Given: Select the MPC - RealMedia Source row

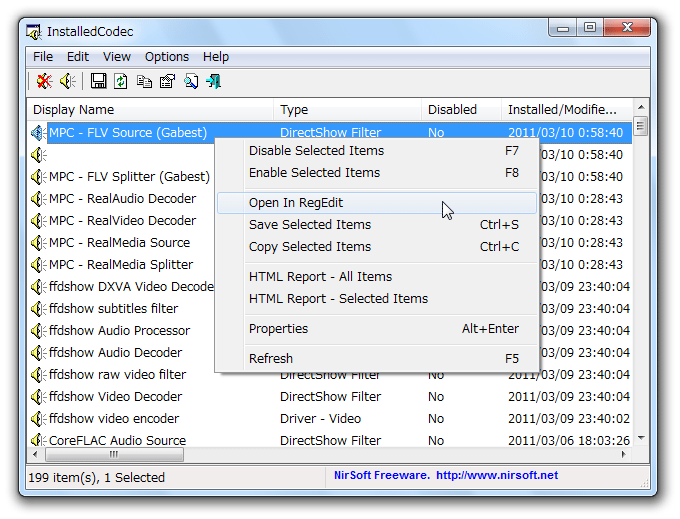Looking at the screenshot, I should point(121,242).
